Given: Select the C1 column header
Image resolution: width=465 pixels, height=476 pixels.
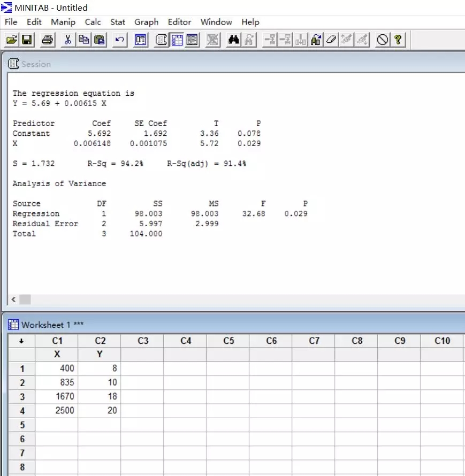Looking at the screenshot, I should (x=57, y=341).
